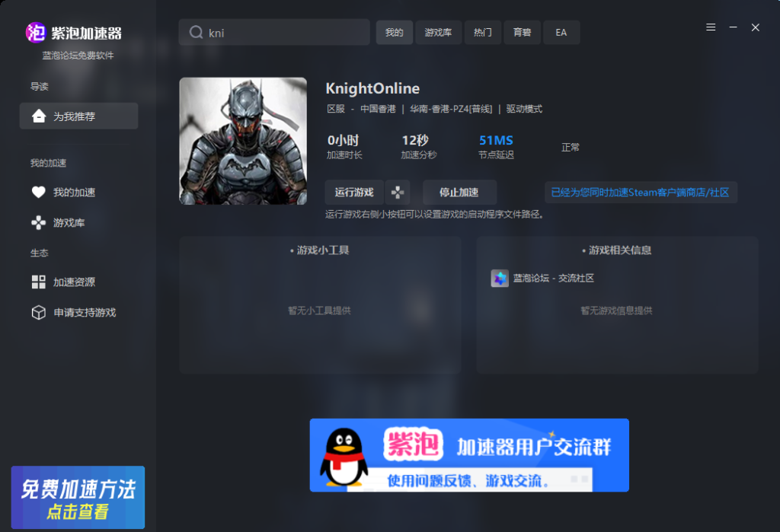Screen dimensions: 780x532
Task: Click the 蓝泡论坛 forum icon
Action: click(500, 278)
